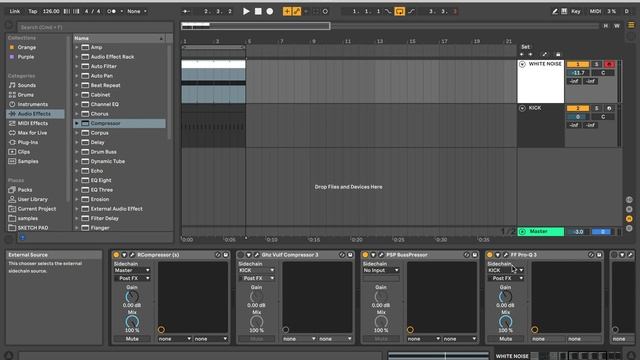The width and height of the screenshot is (640, 360).
Task: Click the Tap tempo button
Action: [x=33, y=11]
